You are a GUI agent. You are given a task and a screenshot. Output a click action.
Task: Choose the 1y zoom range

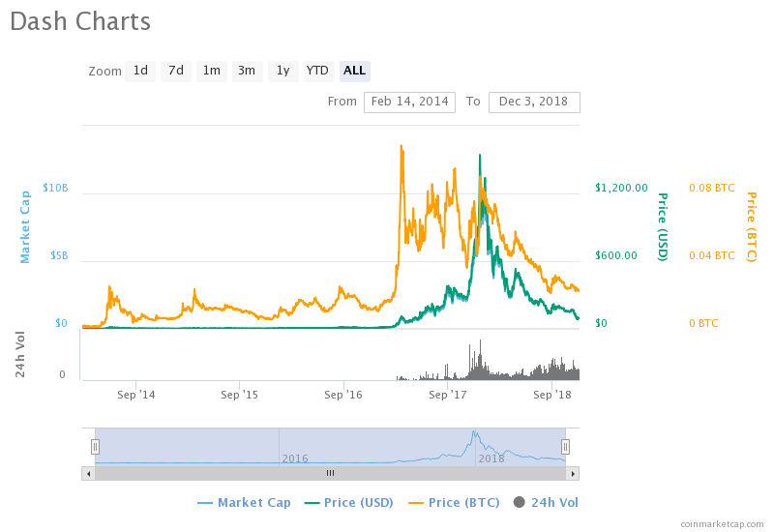point(282,71)
